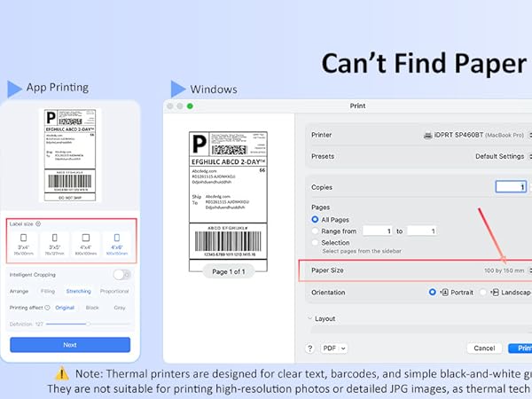532x399 pixels.
Task: Select the Portrait orientation radio button
Action: (x=433, y=292)
